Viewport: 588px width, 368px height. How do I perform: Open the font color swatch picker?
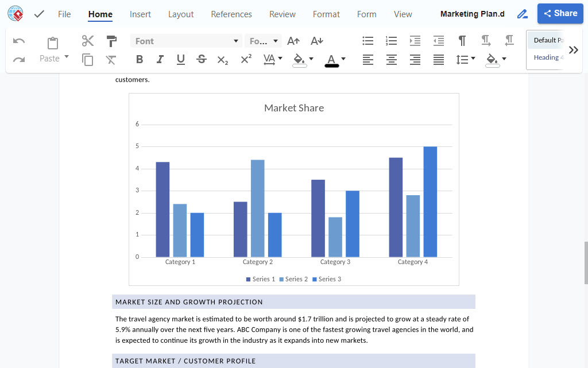[342, 60]
